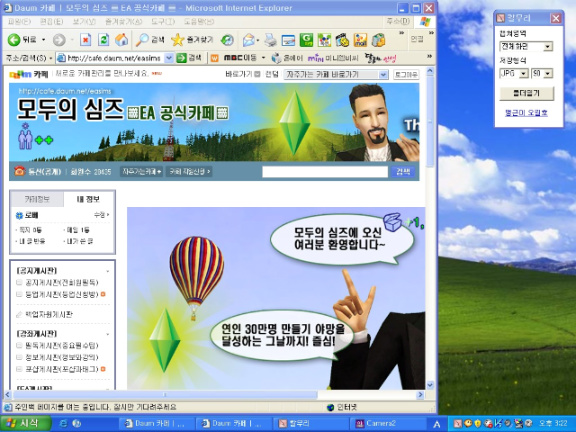
Task: Open the address bar URL dropdown
Action: (x=169, y=58)
